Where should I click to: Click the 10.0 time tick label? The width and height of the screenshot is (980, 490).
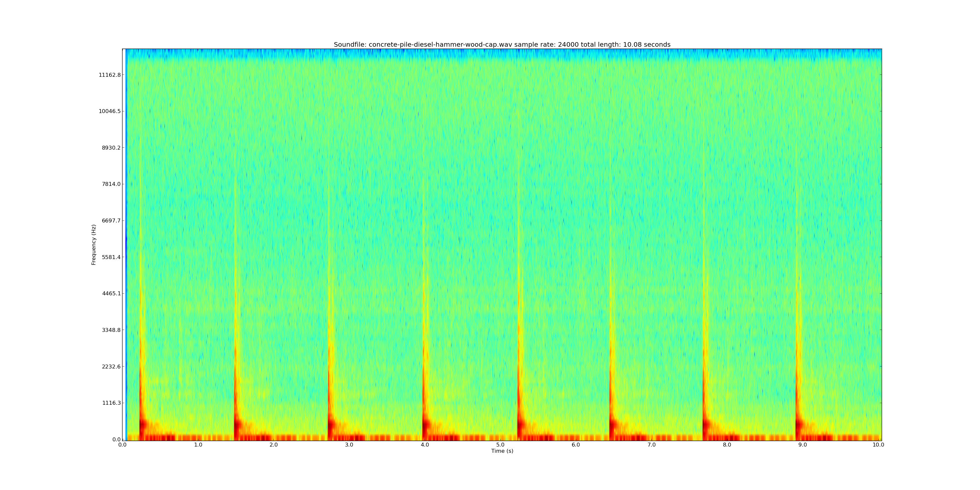point(878,445)
